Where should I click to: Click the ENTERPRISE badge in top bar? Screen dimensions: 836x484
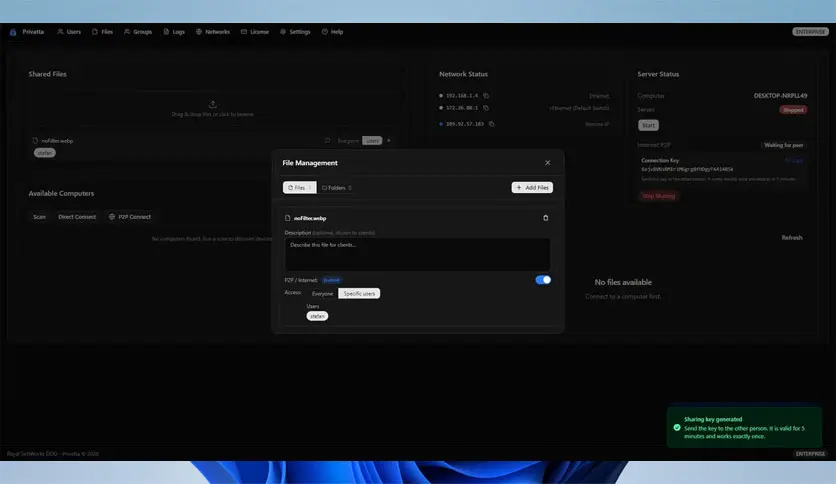[810, 32]
